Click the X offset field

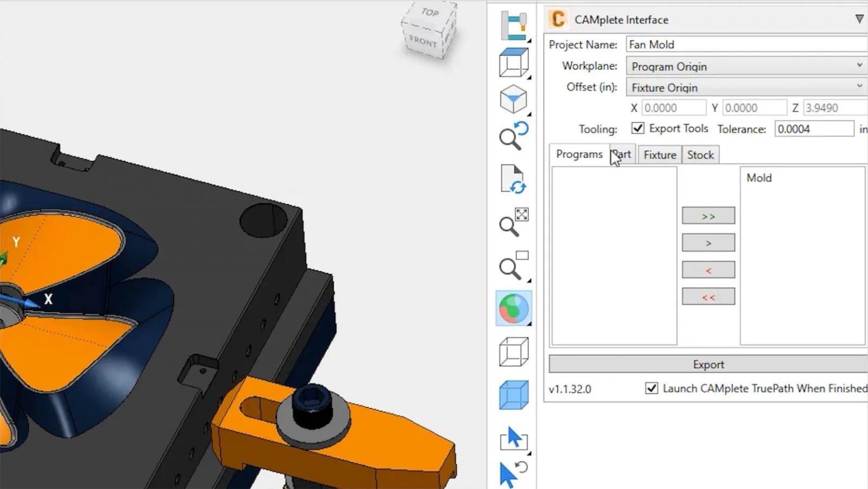point(674,107)
